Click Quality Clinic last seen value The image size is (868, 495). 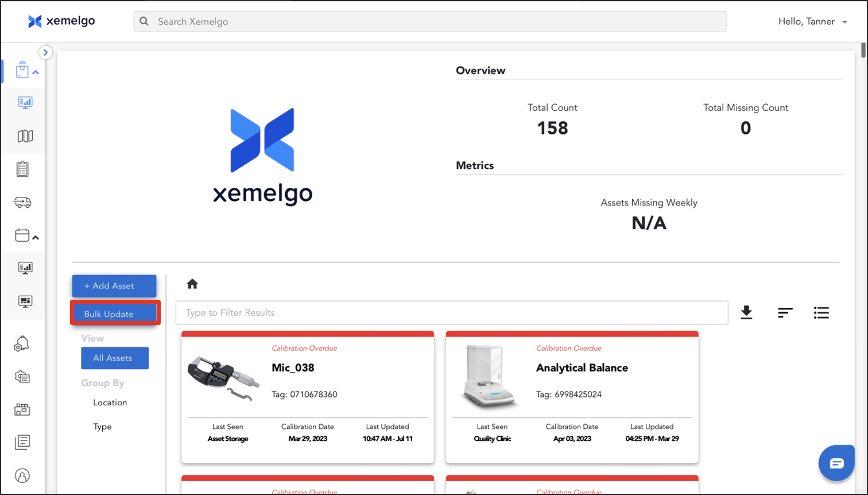click(492, 439)
